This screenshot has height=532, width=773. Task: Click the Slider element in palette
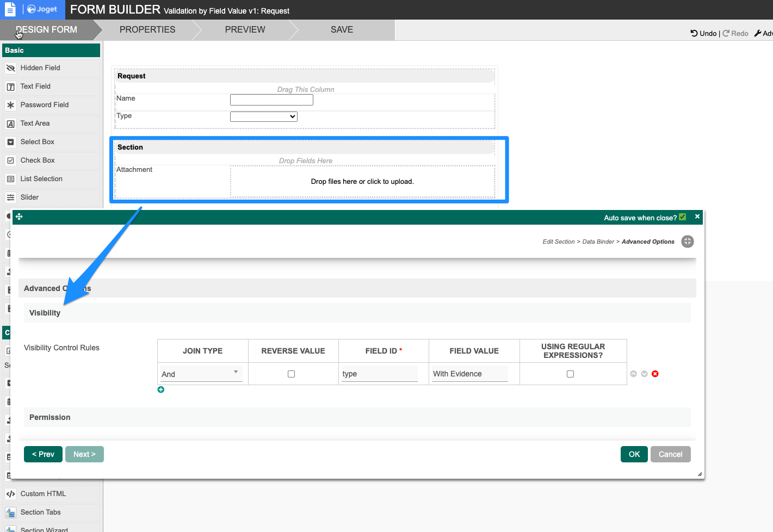click(x=29, y=197)
